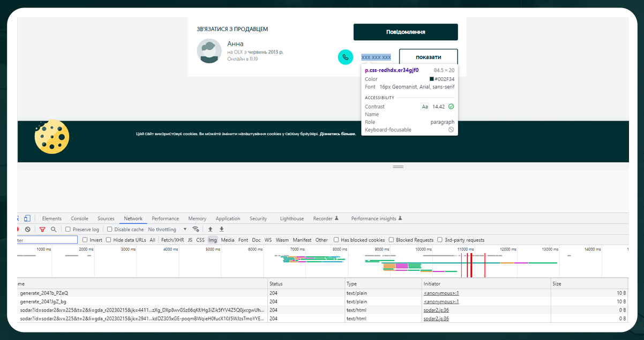Screen dimensions: 644x340
Task: Stop recording network log
Action: click(18, 229)
